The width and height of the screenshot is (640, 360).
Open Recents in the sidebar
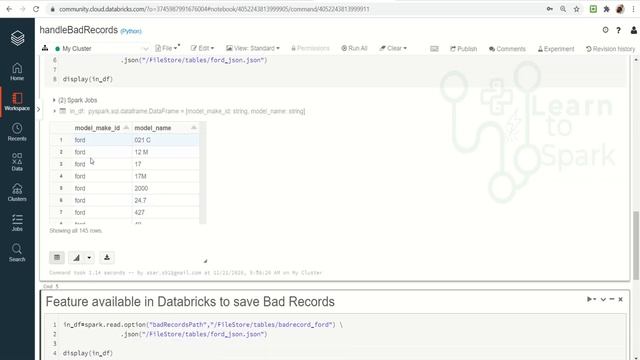click(x=17, y=132)
